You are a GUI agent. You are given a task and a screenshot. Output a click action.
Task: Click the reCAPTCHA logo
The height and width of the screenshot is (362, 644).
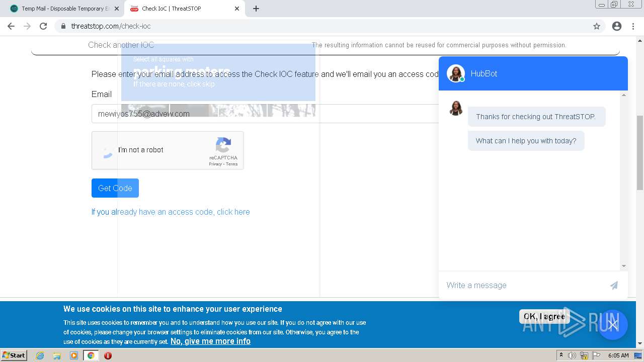(223, 145)
